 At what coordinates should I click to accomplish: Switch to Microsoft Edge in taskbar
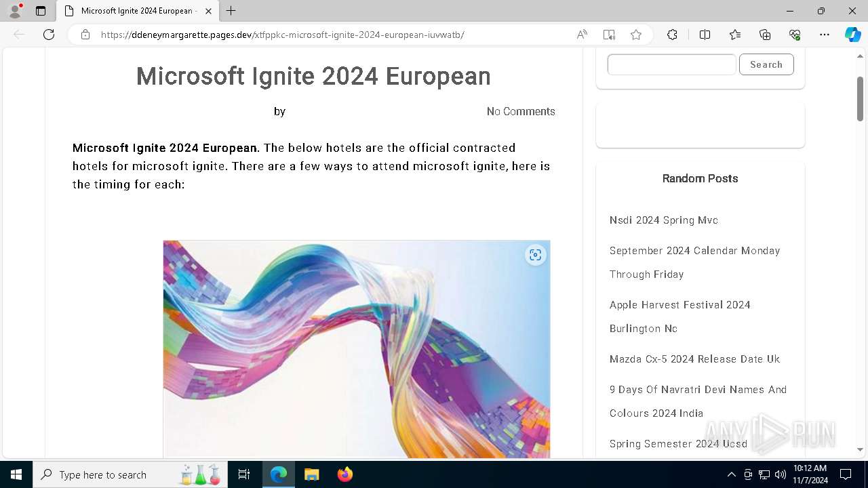(x=279, y=474)
